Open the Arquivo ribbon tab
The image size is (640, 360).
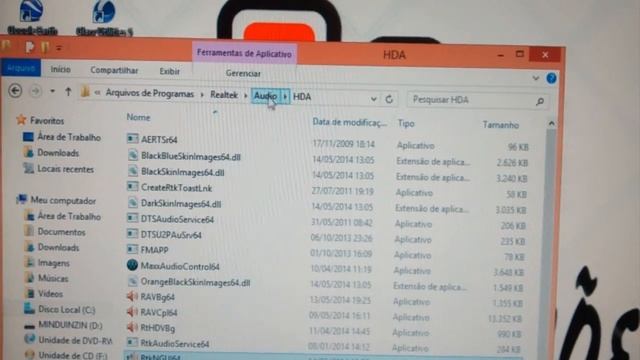21,68
